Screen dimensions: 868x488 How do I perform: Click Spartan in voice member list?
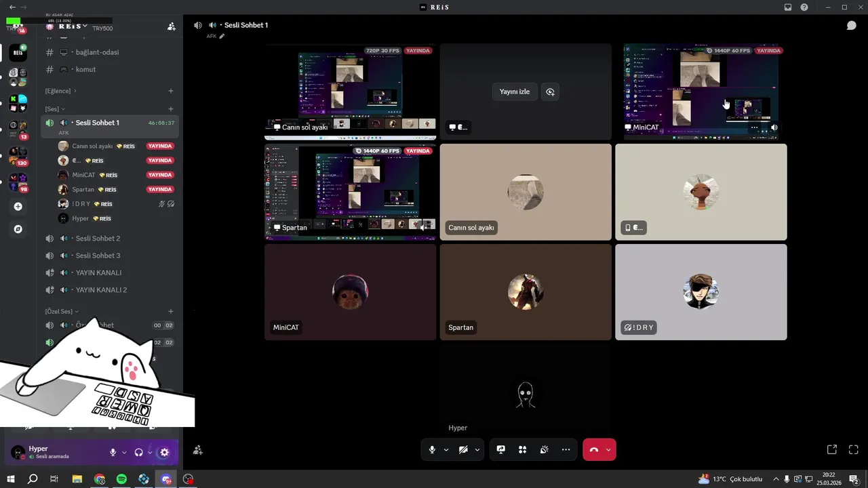[117, 190]
